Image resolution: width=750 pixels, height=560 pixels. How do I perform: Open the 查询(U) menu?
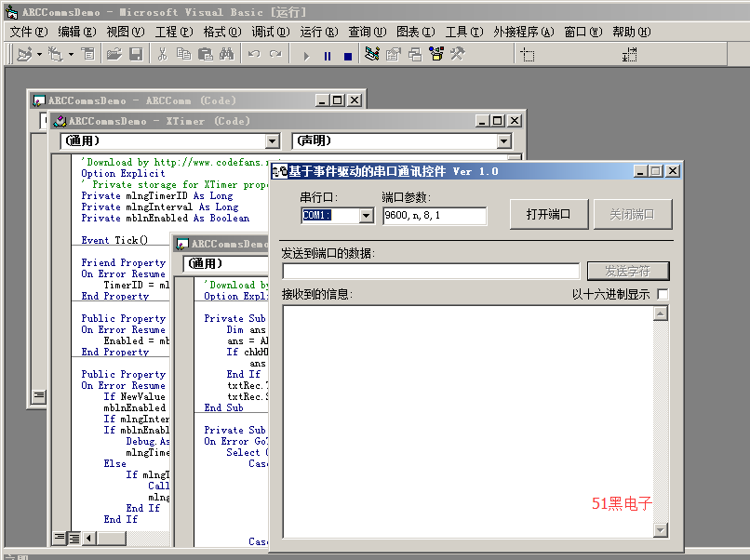367,32
